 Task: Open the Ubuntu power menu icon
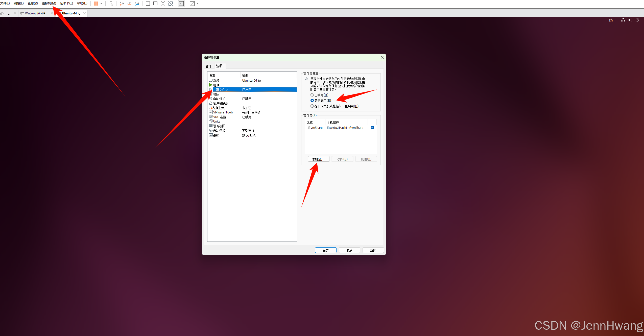point(637,20)
